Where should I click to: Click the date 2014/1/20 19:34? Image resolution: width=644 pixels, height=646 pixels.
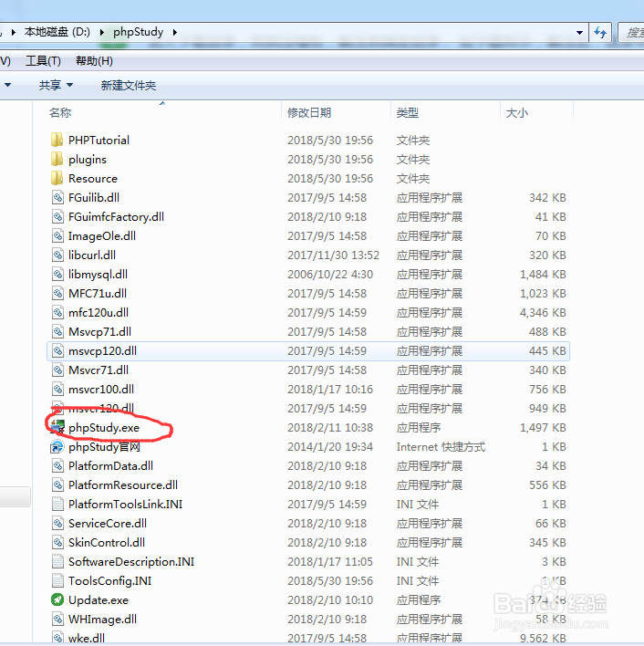(330, 446)
